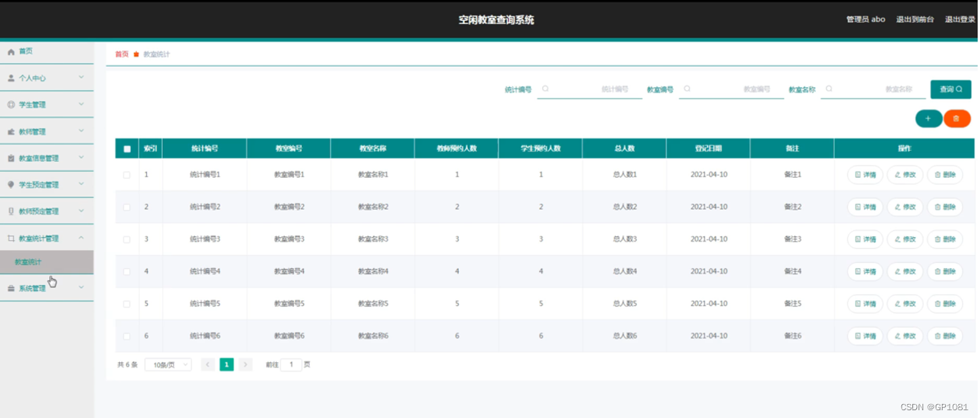Click the magnifier icon in 教室名称 search field
Viewport: 980px width, 418px height.
click(829, 89)
